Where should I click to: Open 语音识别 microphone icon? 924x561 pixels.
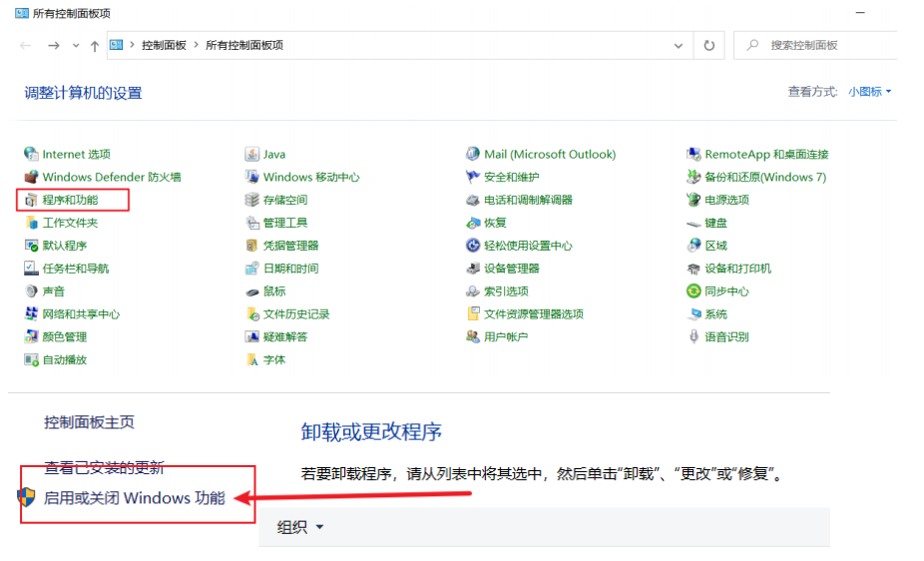[x=693, y=337]
